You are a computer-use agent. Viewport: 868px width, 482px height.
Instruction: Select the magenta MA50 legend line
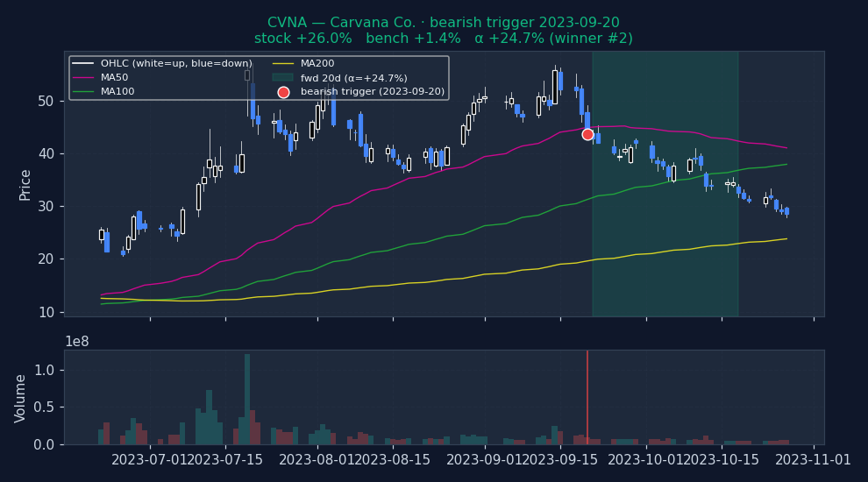click(x=82, y=77)
